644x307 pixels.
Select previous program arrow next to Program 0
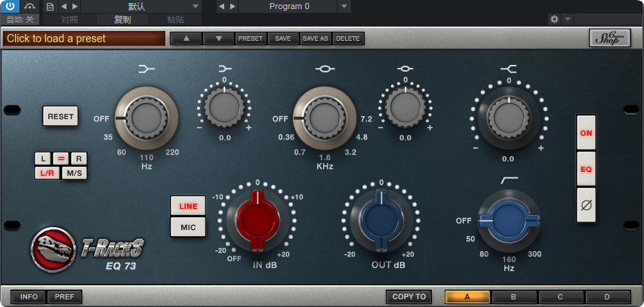coord(222,7)
